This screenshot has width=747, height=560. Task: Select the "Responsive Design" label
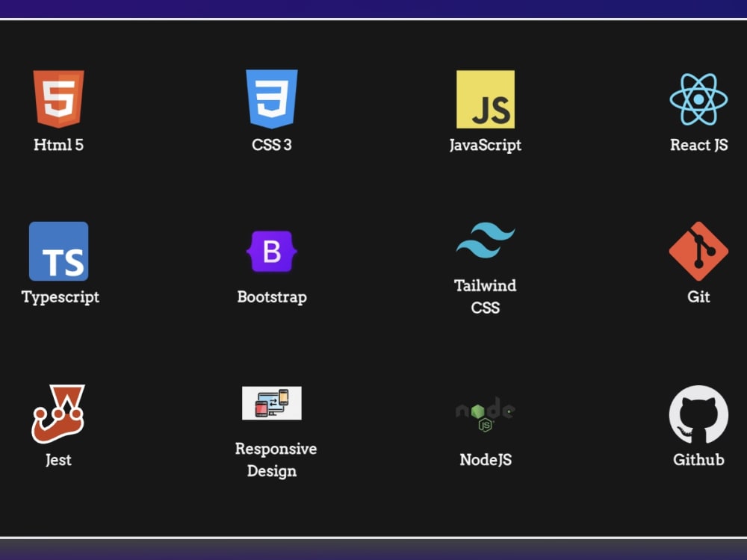276,459
